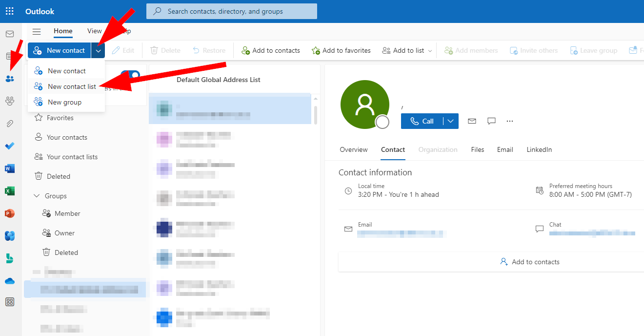Open the Mail icon in left rail
Viewport: 644px width, 336px height.
click(x=10, y=34)
